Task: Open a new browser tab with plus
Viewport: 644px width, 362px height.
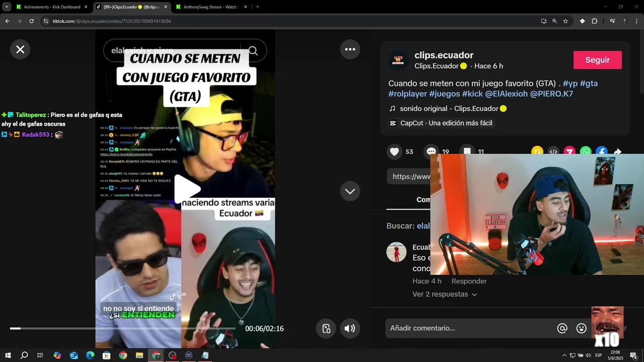Action: tap(257, 7)
